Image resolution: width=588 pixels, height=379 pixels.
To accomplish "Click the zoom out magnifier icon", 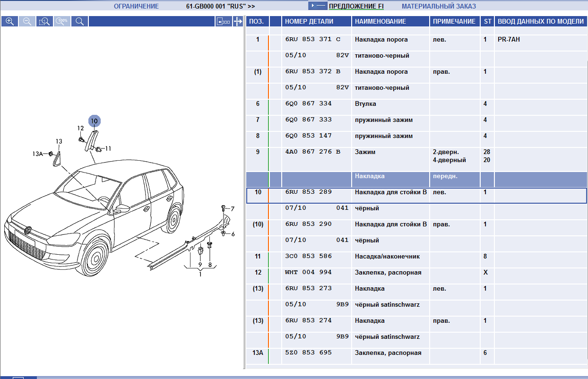I will pyautogui.click(x=27, y=21).
